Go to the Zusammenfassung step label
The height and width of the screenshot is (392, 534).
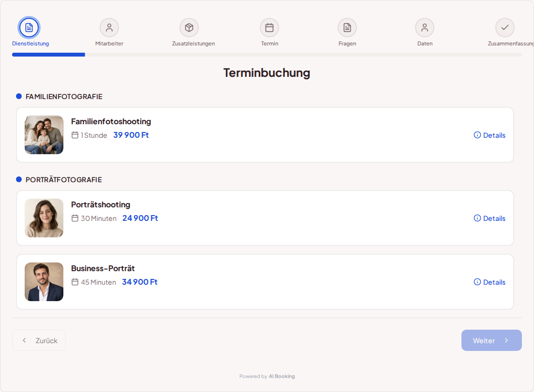pyautogui.click(x=510, y=44)
